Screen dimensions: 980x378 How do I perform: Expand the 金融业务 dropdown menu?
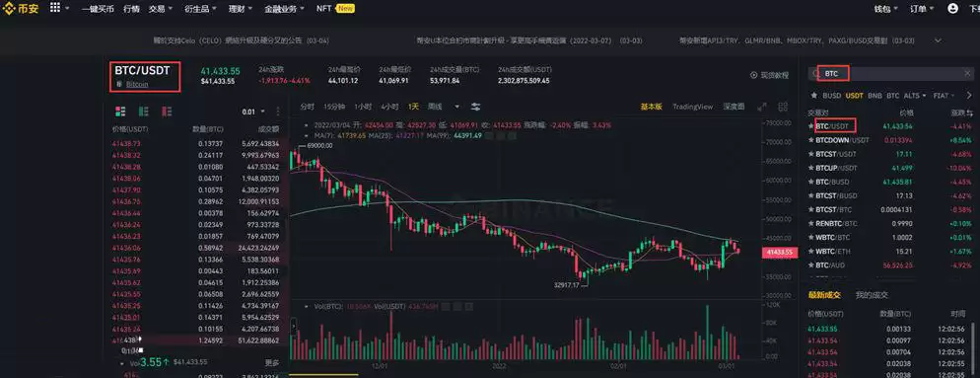(x=284, y=9)
